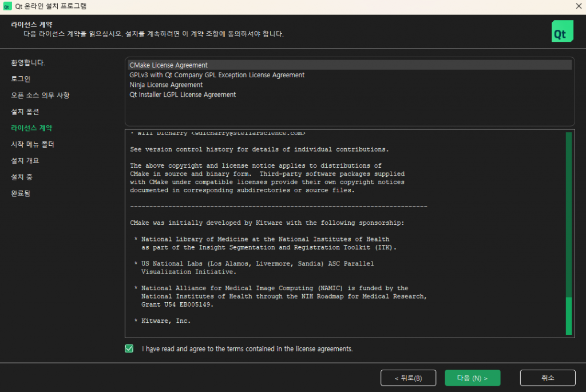Click the 다음 (N) > button
Viewport: 586px width, 392px height.
[x=472, y=378]
